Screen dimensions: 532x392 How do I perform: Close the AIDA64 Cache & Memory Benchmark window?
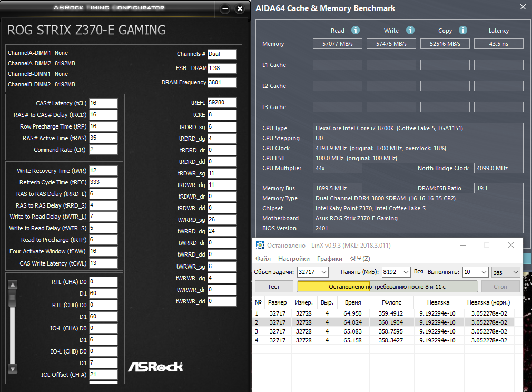tap(523, 7)
